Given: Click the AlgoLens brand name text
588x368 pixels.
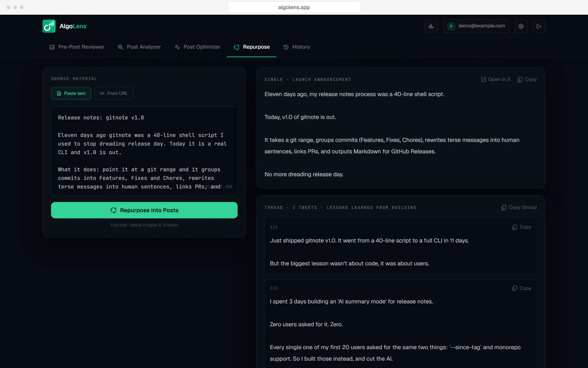Looking at the screenshot, I should [73, 26].
